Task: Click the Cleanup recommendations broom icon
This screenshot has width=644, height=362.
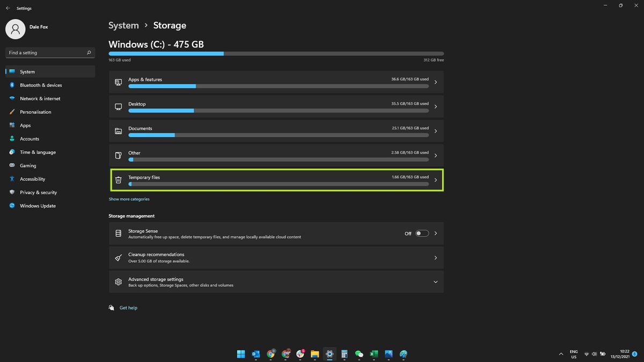Action: click(119, 257)
